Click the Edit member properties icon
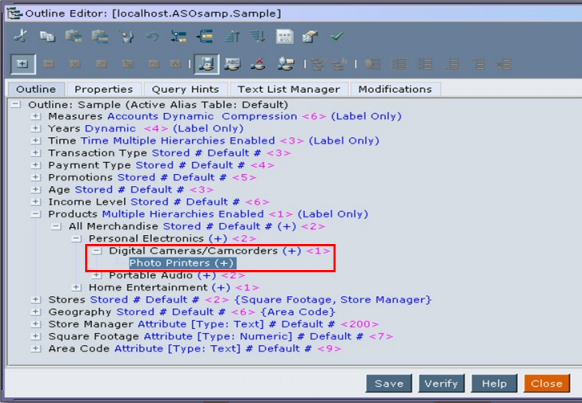This screenshot has width=582, height=403. [310, 36]
